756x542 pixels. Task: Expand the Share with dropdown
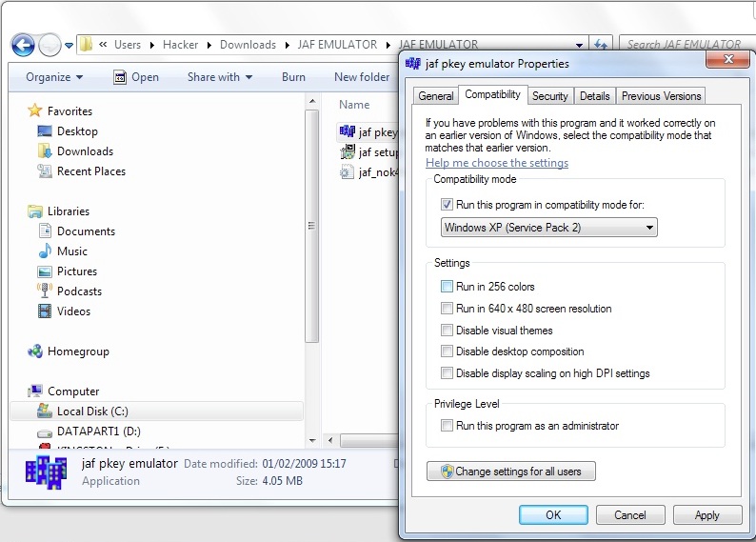point(219,77)
